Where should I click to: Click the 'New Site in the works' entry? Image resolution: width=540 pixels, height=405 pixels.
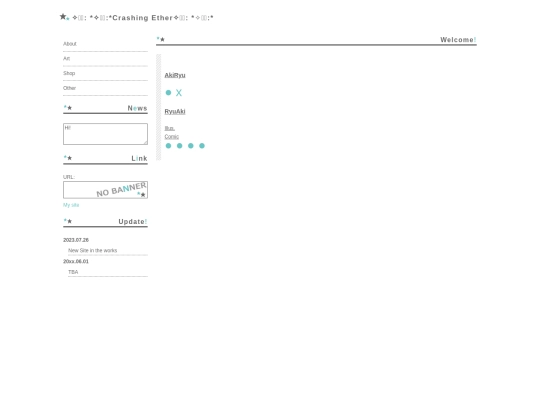92,251
